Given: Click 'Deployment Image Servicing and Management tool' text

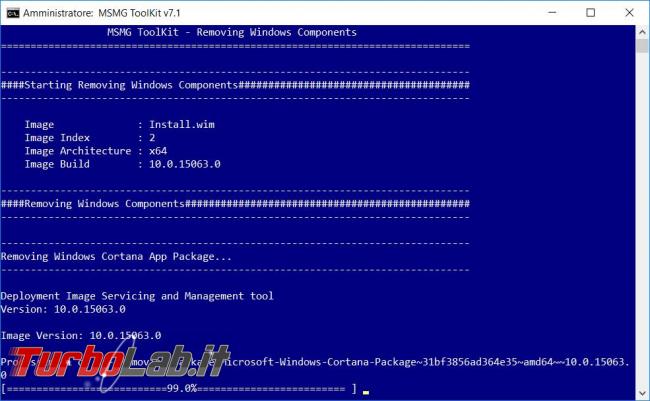Looking at the screenshot, I should coord(137,296).
